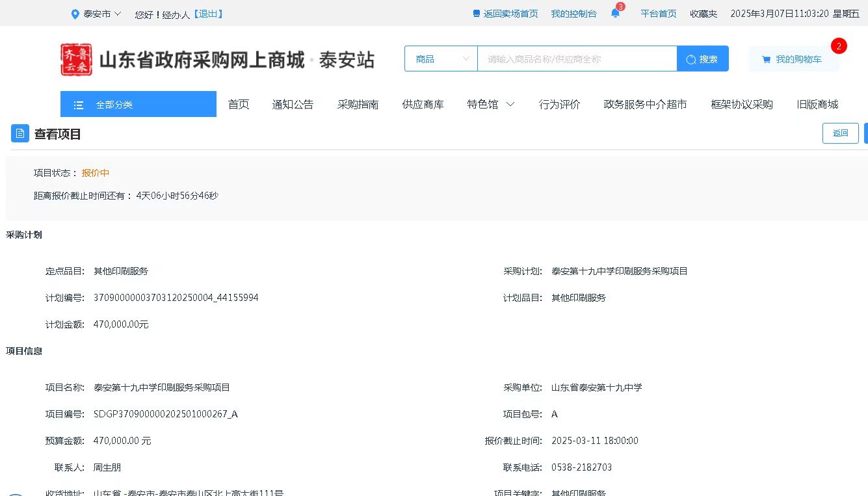Click 计划金额 value 470,000.00元

pos(121,324)
